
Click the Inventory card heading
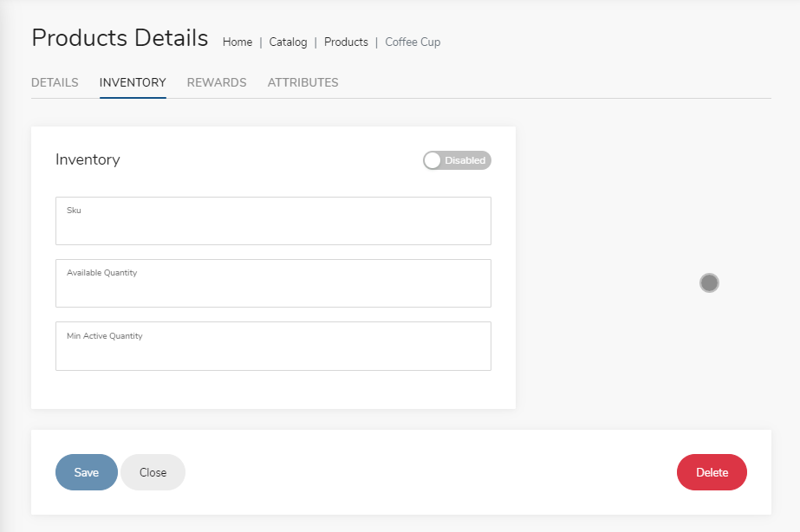[88, 159]
